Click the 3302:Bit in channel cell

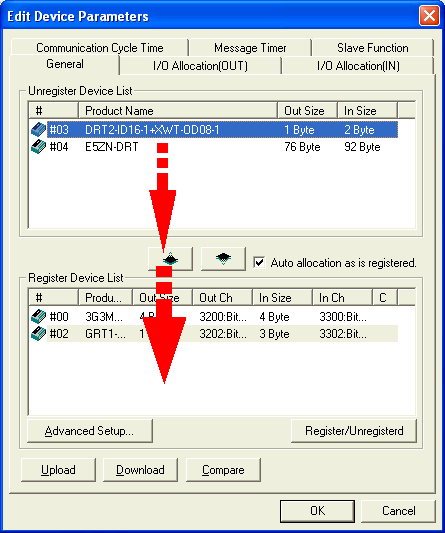(x=343, y=333)
